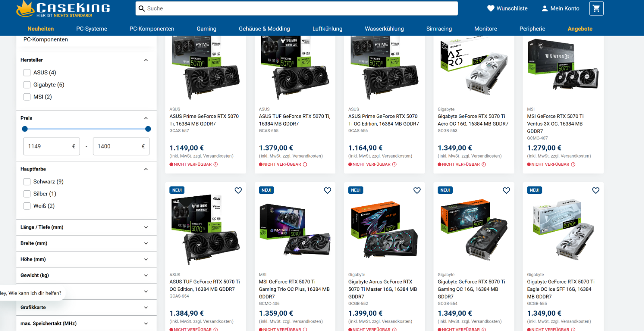Enable the Schwarz color filter

pos(27,181)
